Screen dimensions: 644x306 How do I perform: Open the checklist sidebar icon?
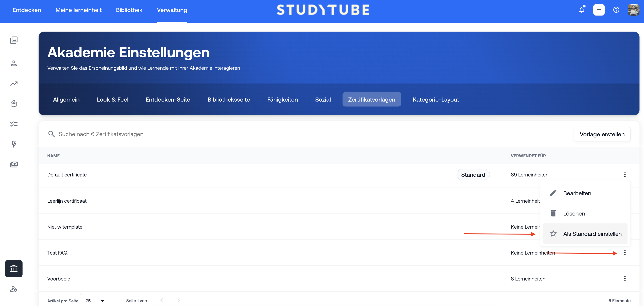pyautogui.click(x=14, y=124)
